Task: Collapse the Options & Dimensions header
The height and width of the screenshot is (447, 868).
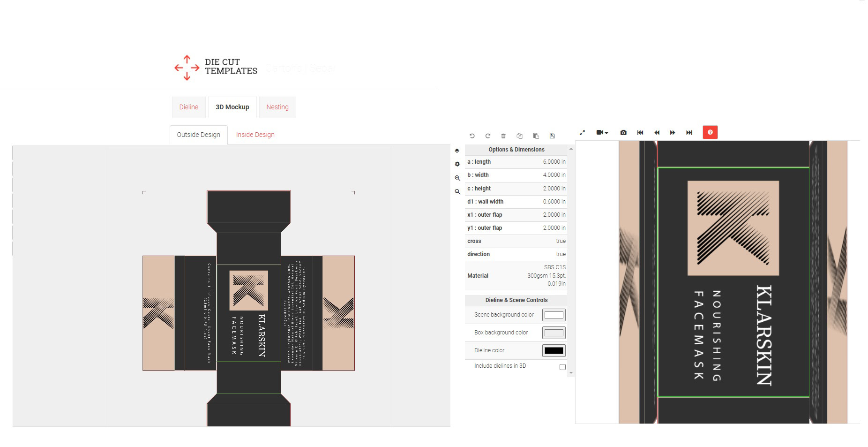Action: (x=516, y=150)
